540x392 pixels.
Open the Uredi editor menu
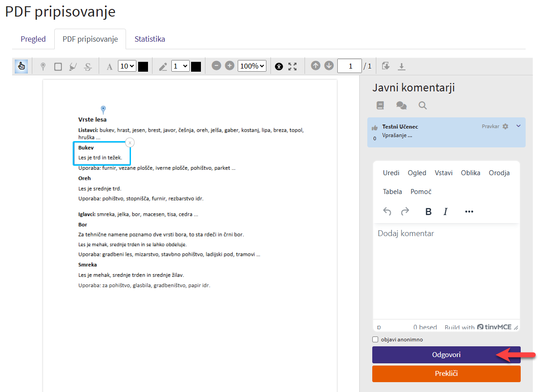coord(391,173)
